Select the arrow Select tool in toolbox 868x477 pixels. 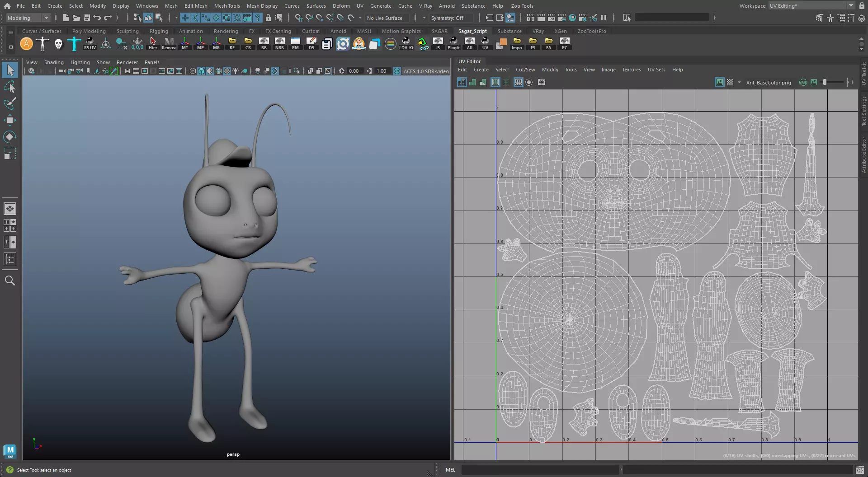coord(10,70)
